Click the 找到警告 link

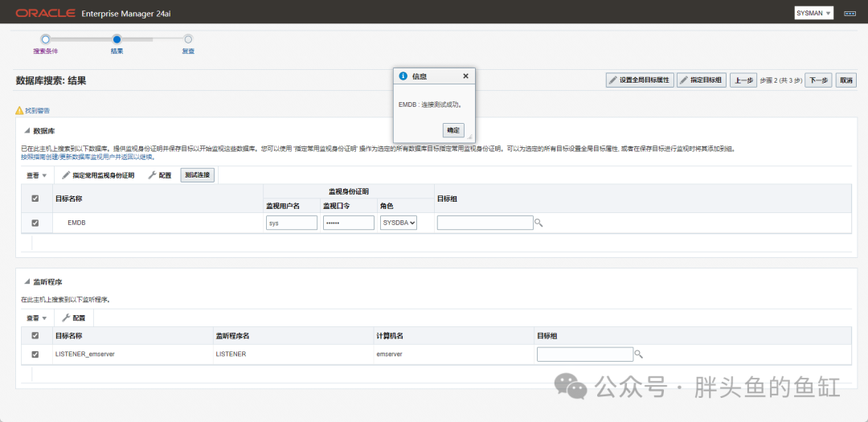click(x=37, y=111)
